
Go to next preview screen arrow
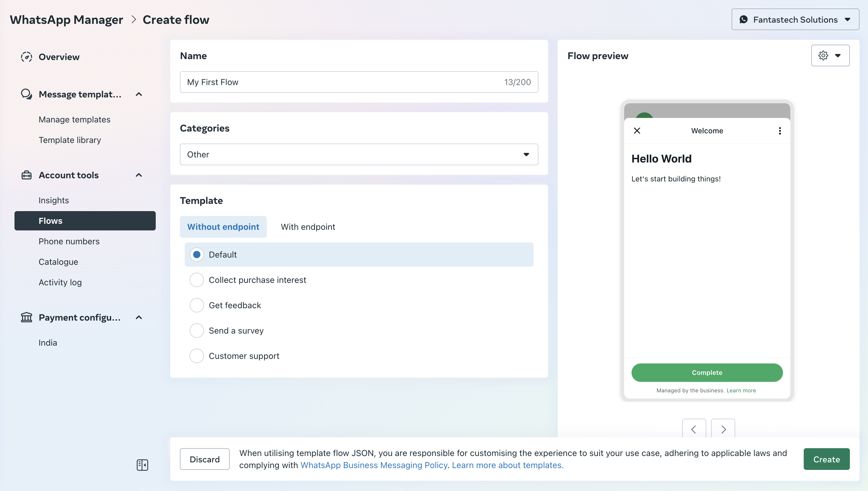click(723, 429)
